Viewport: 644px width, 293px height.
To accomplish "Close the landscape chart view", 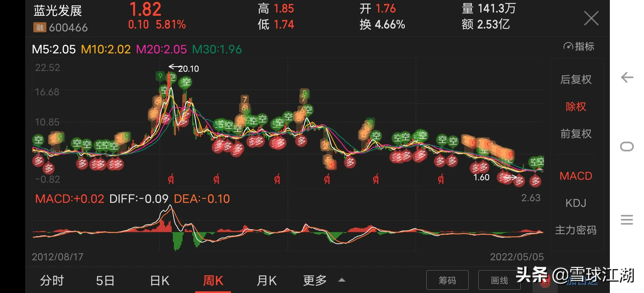I will click(x=591, y=18).
